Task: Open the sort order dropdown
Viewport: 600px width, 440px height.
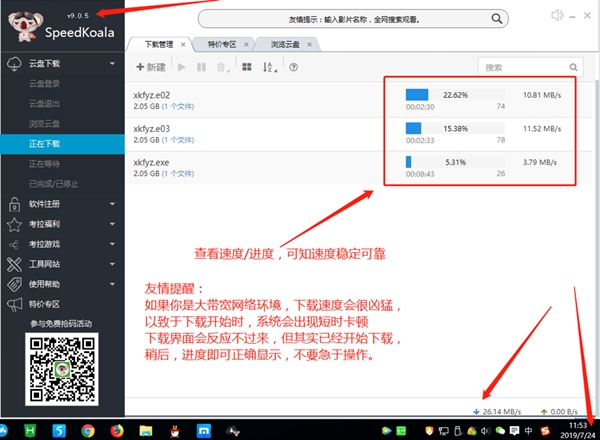Action: coord(270,67)
